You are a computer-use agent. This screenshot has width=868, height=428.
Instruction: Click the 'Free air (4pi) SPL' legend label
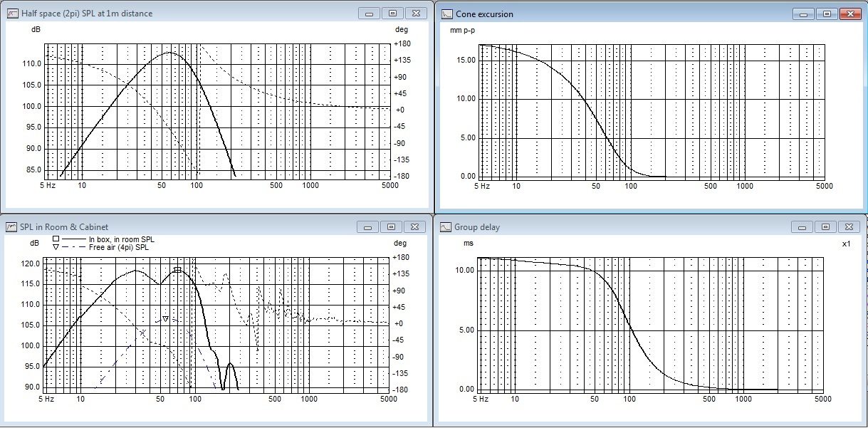click(118, 246)
